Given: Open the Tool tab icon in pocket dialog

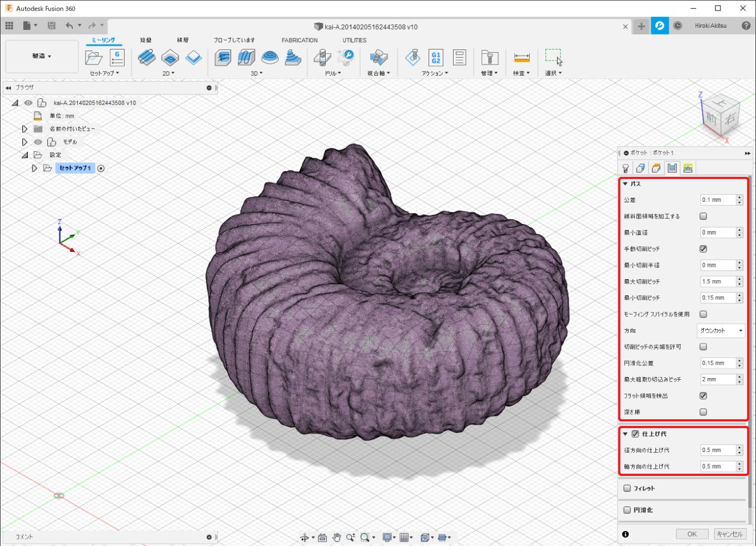Looking at the screenshot, I should point(625,168).
